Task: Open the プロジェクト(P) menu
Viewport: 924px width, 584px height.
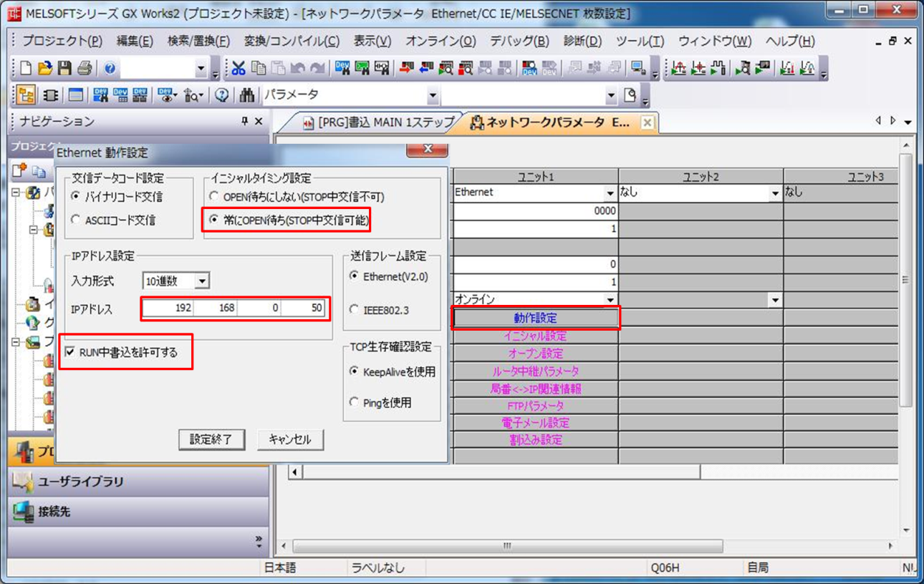Action: 62,41
